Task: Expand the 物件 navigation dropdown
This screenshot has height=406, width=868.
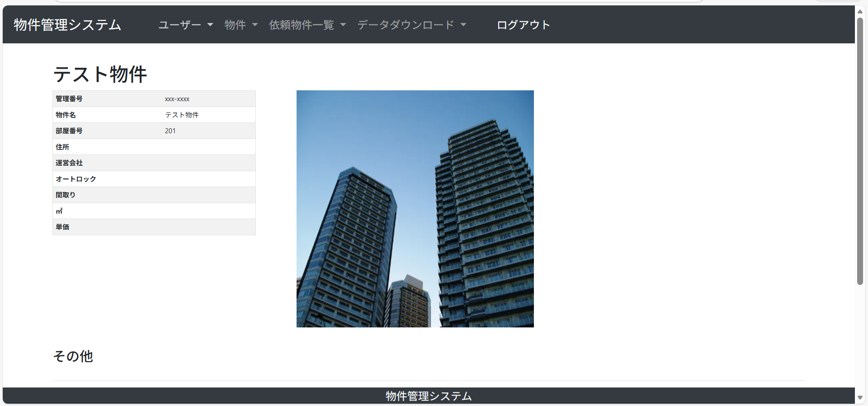Action: (241, 25)
